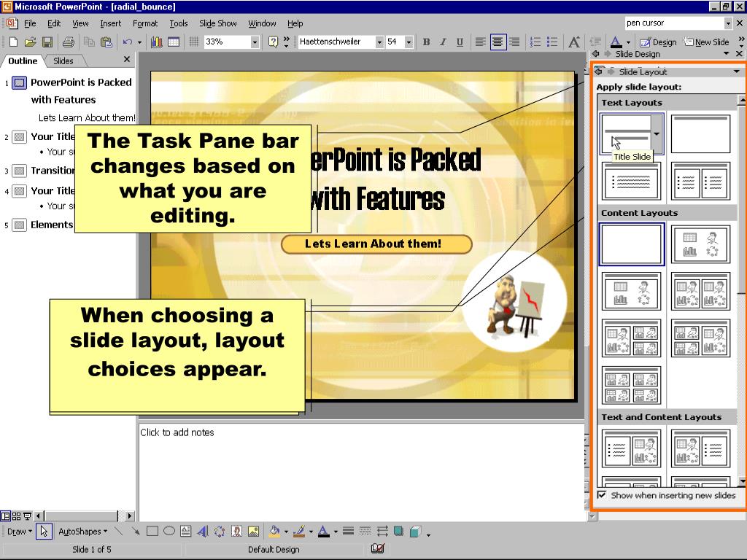The image size is (747, 560).
Task: Open Line Style options
Action: click(348, 531)
